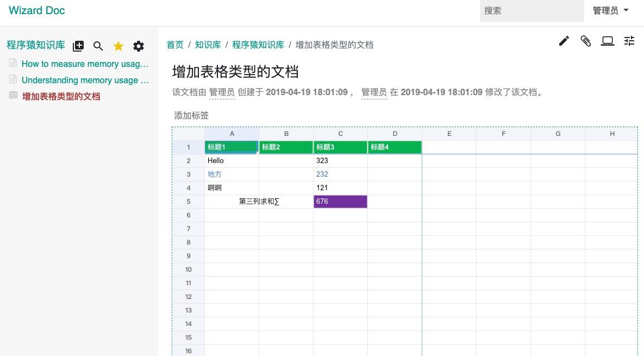644x356 pixels.
Task: Open the attachments paperclip icon
Action: (586, 41)
